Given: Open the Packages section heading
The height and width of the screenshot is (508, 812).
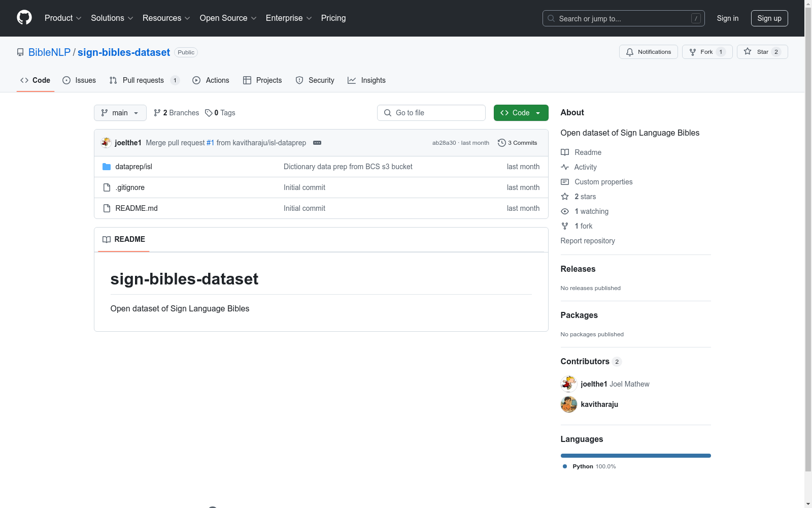Looking at the screenshot, I should (x=579, y=315).
